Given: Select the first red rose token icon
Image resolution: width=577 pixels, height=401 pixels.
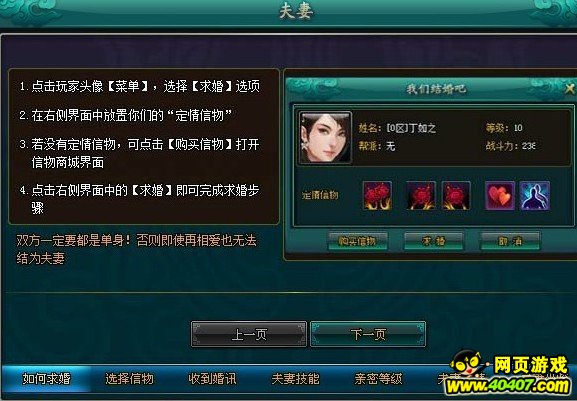Looking at the screenshot, I should pyautogui.click(x=377, y=195).
